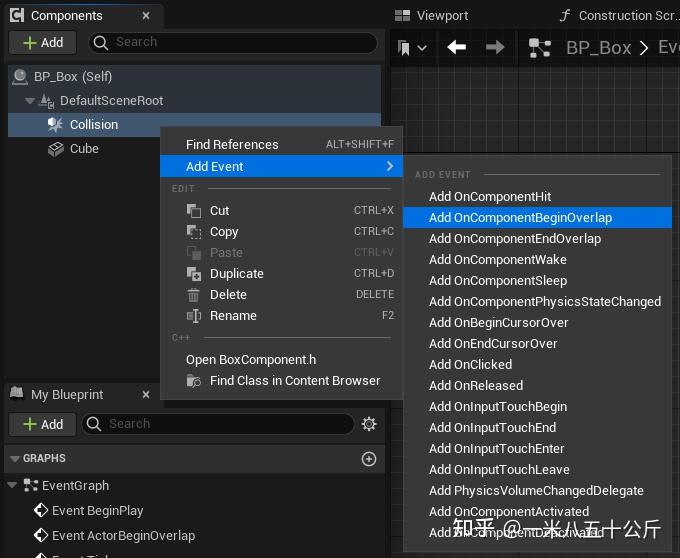This screenshot has width=680, height=558.
Task: Choose Find References from context menu
Action: pyautogui.click(x=232, y=145)
